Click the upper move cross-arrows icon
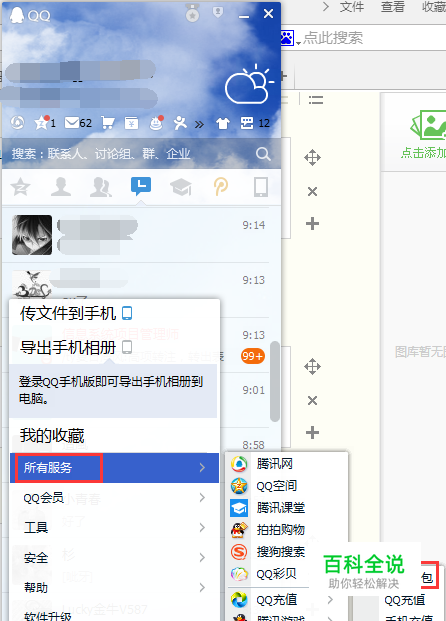The width and height of the screenshot is (446, 621). (x=312, y=158)
